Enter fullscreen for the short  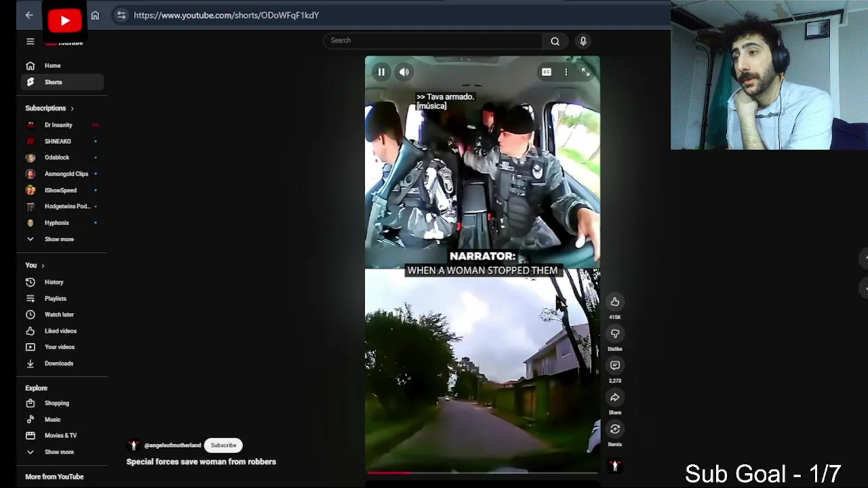coord(586,72)
